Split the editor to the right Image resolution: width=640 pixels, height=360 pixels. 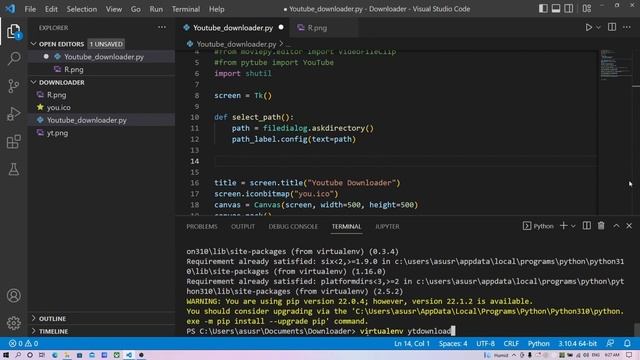612,27
